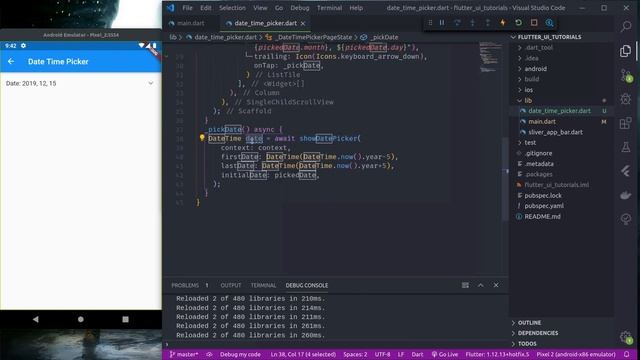Open Flutter view in the activity bar
Image resolution: width=640 pixels, height=360 pixels.
coord(626,171)
